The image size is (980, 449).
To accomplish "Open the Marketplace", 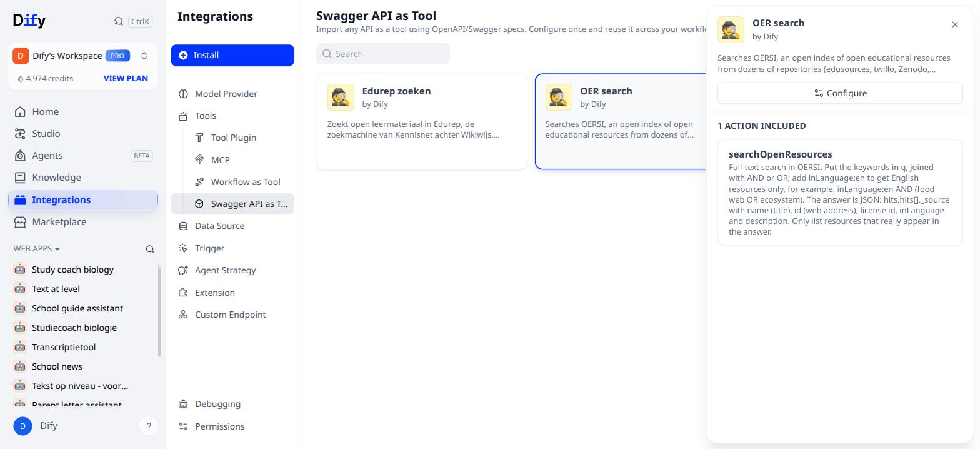I will pos(83,222).
